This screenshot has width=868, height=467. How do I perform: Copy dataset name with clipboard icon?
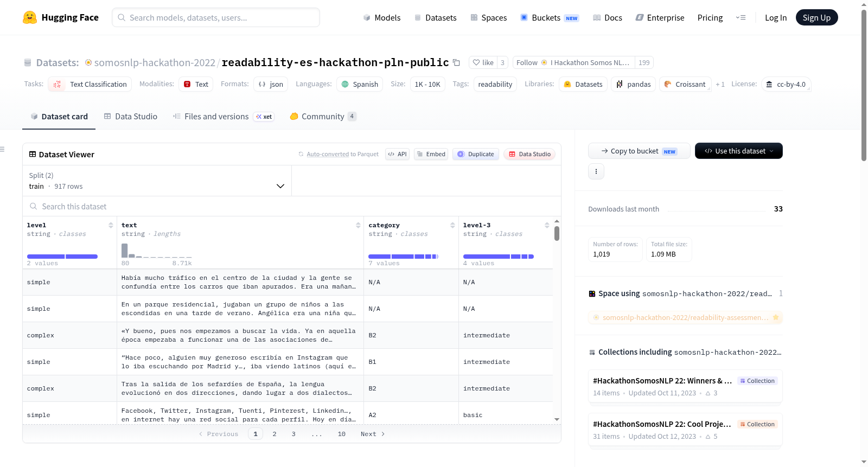456,63
